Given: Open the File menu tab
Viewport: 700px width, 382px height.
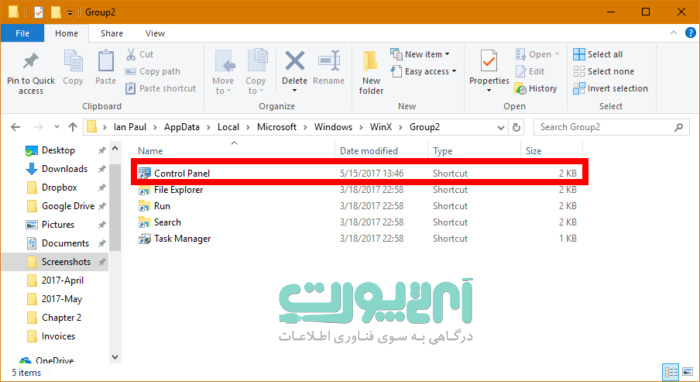Looking at the screenshot, I should 22,33.
